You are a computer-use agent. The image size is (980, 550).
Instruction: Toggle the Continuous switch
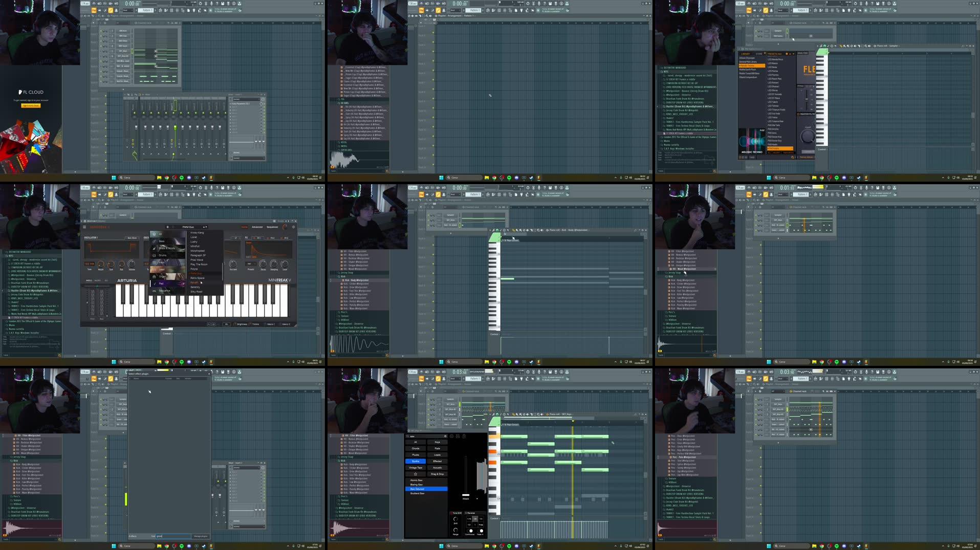click(x=471, y=531)
